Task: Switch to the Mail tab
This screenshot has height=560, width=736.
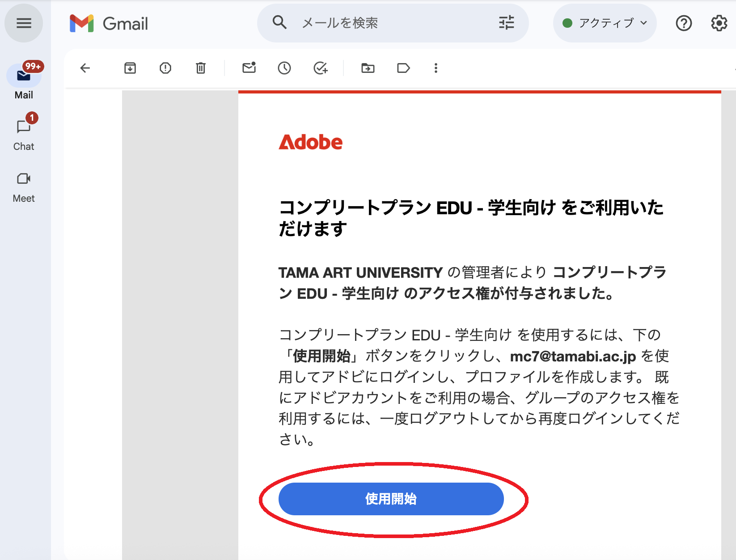Action: tap(24, 81)
